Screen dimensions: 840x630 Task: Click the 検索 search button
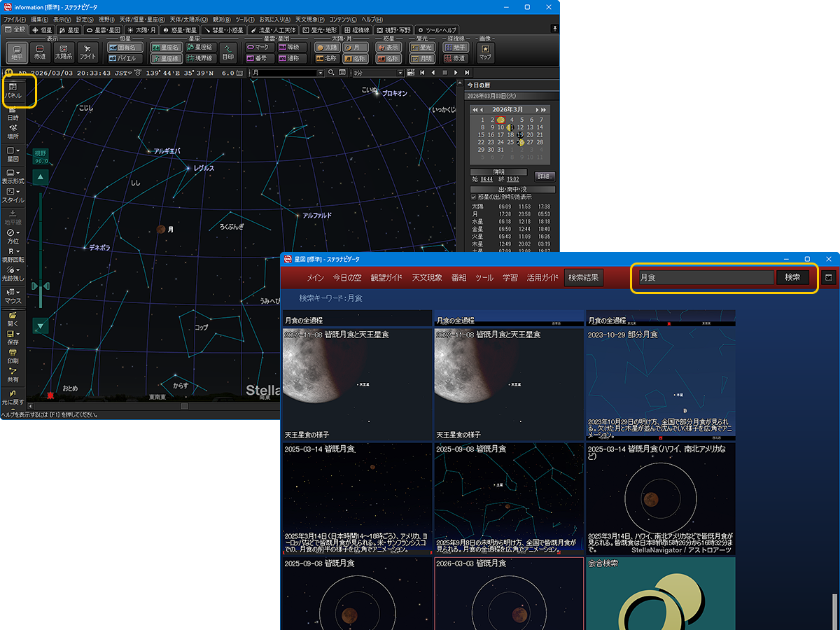coord(792,277)
